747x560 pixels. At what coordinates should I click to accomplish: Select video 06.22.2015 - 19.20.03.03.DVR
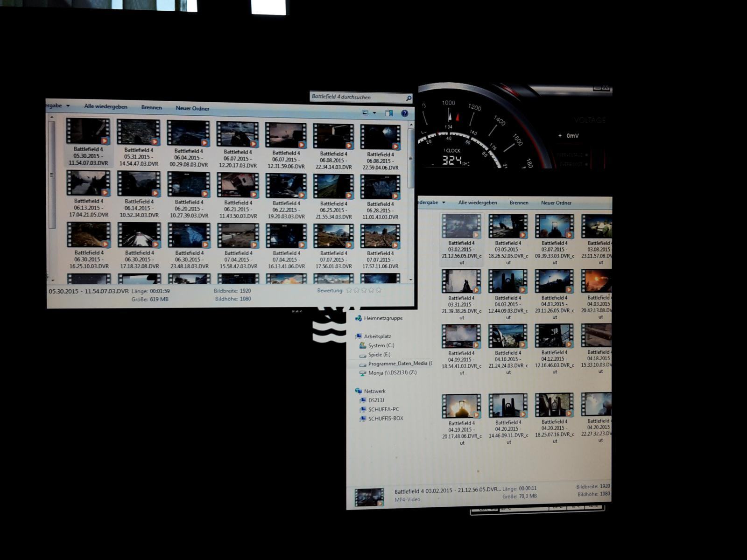(x=286, y=196)
